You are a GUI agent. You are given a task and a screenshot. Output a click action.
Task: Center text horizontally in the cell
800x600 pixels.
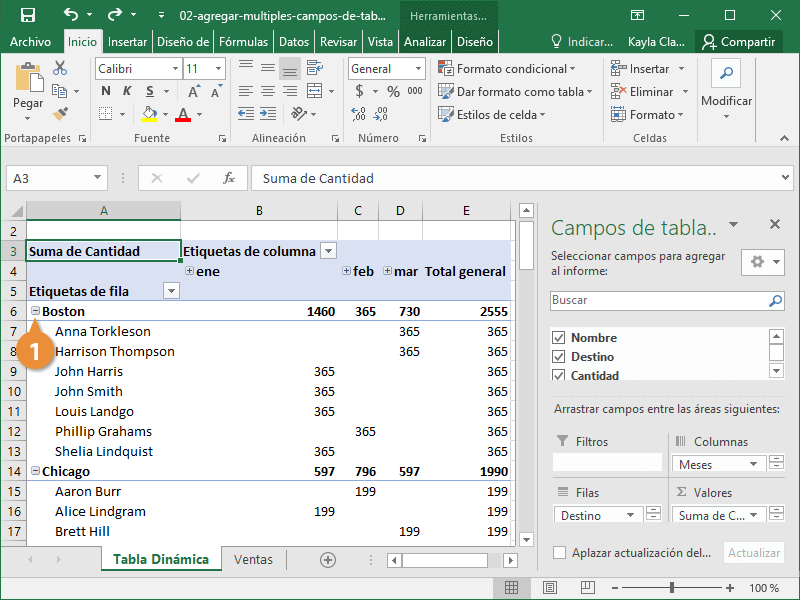[268, 91]
